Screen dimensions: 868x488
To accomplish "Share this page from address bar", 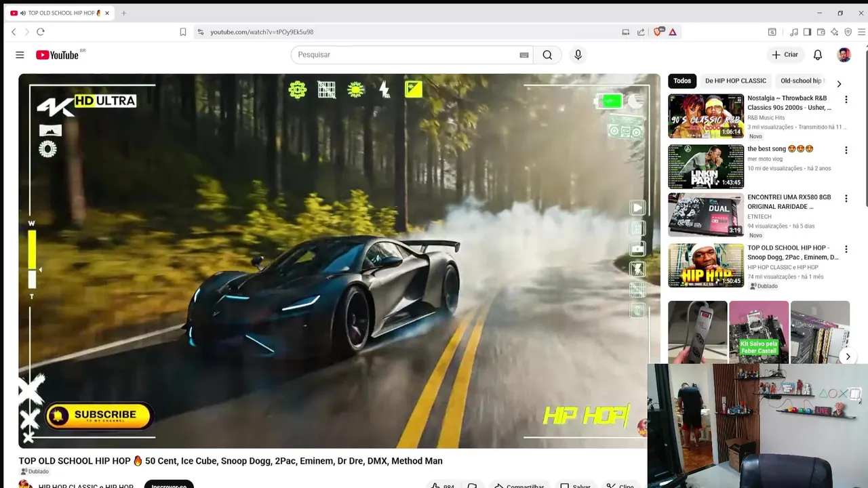I will [641, 32].
